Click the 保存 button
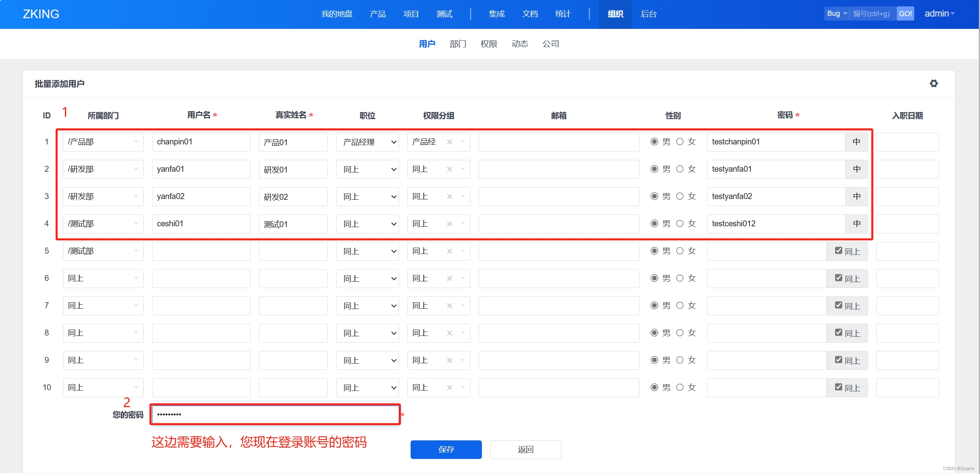This screenshot has width=980, height=474. point(446,449)
